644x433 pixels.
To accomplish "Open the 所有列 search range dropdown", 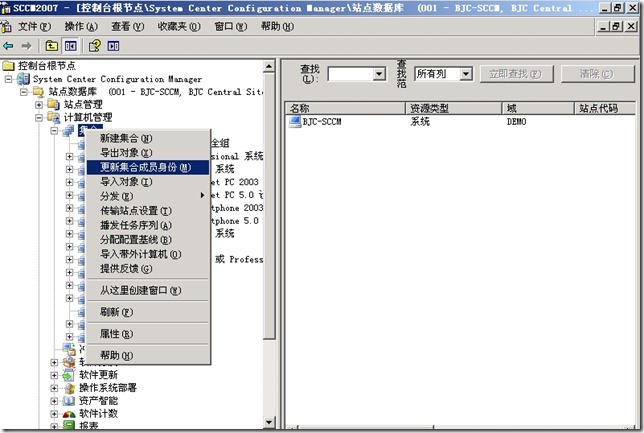I will point(465,74).
